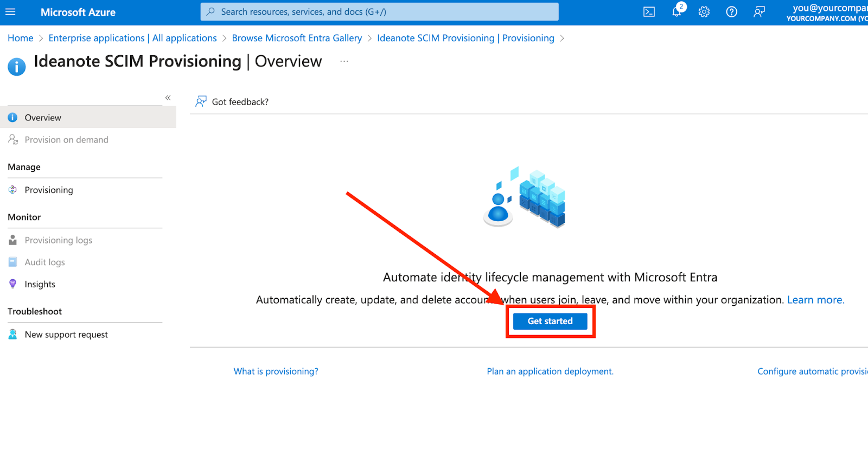Click the Manage section heading
Image resolution: width=868 pixels, height=450 pixels.
pos(24,167)
